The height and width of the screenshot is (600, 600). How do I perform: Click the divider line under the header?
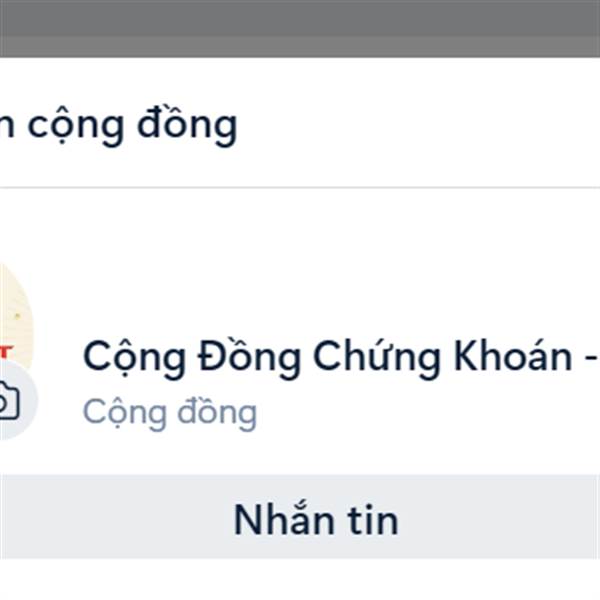pyautogui.click(x=300, y=188)
